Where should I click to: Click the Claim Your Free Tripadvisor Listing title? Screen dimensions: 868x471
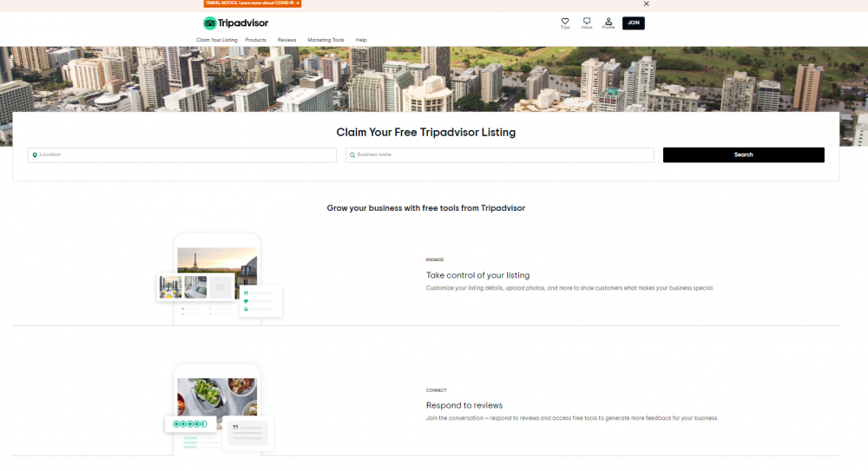tap(425, 132)
